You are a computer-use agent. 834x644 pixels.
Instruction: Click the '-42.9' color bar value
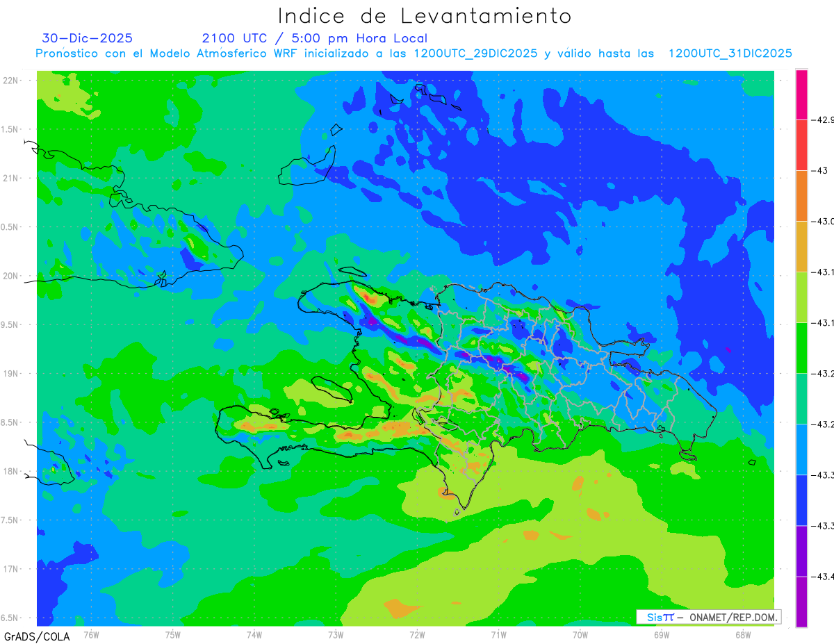[824, 119]
